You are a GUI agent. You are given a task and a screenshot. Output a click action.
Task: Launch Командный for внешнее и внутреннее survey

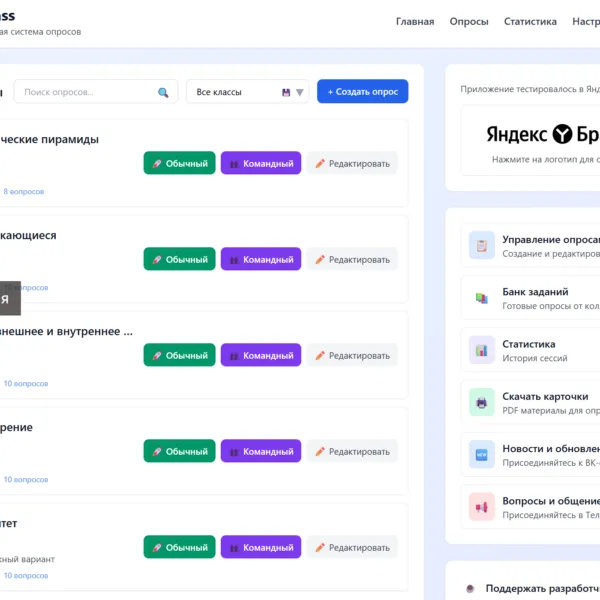click(x=261, y=355)
